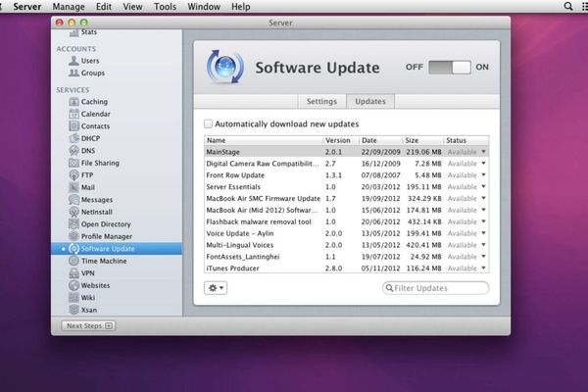Open the Help menu
The image size is (588, 392).
click(241, 7)
